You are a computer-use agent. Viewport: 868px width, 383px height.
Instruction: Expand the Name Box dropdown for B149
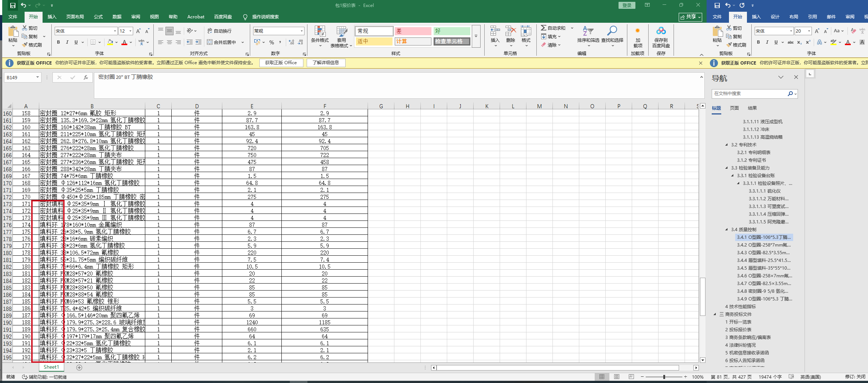tap(37, 77)
